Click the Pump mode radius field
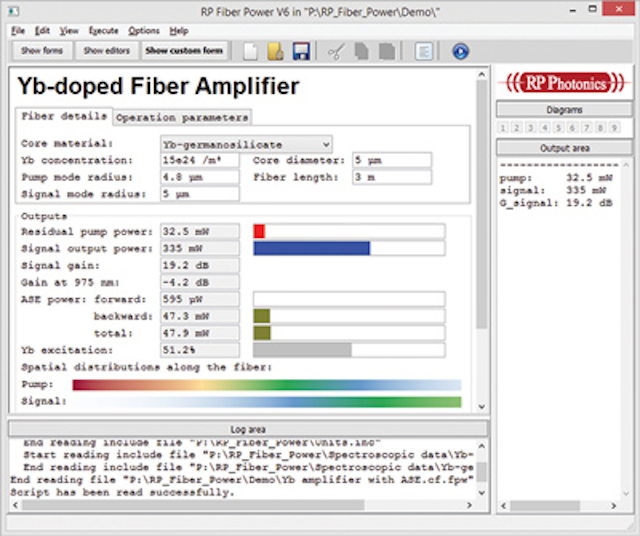This screenshot has width=640, height=536. (x=200, y=177)
